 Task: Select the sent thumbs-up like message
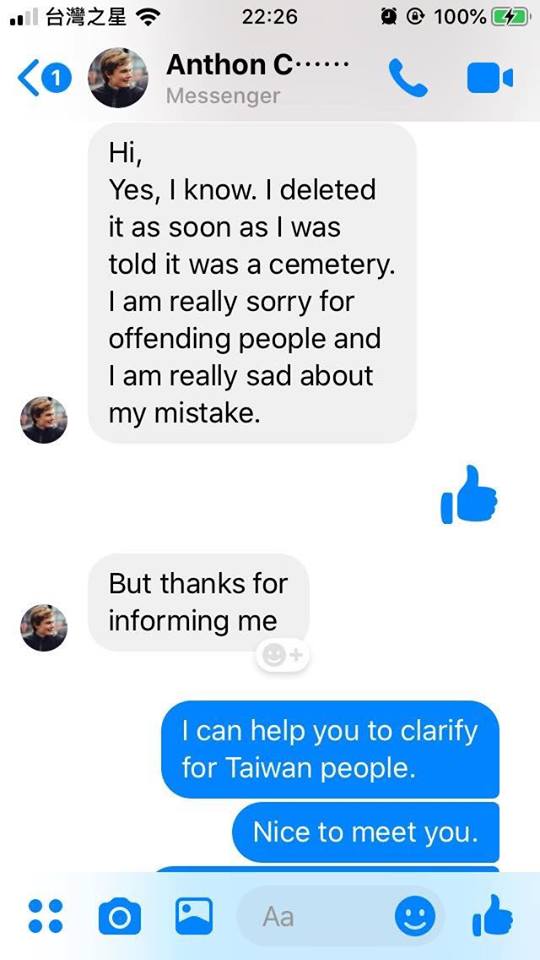469,495
